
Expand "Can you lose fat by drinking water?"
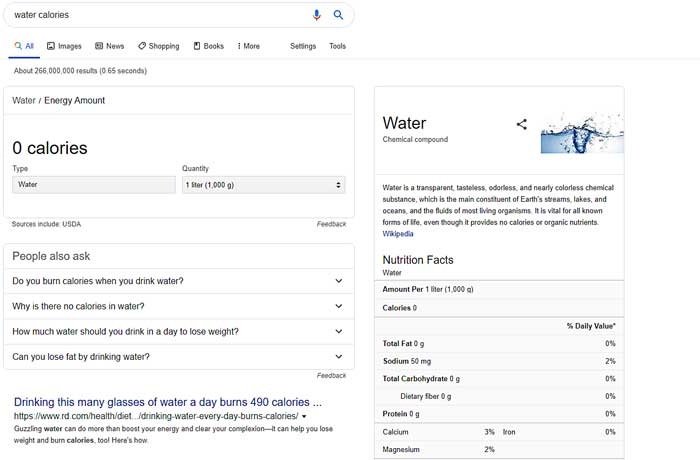(178, 356)
